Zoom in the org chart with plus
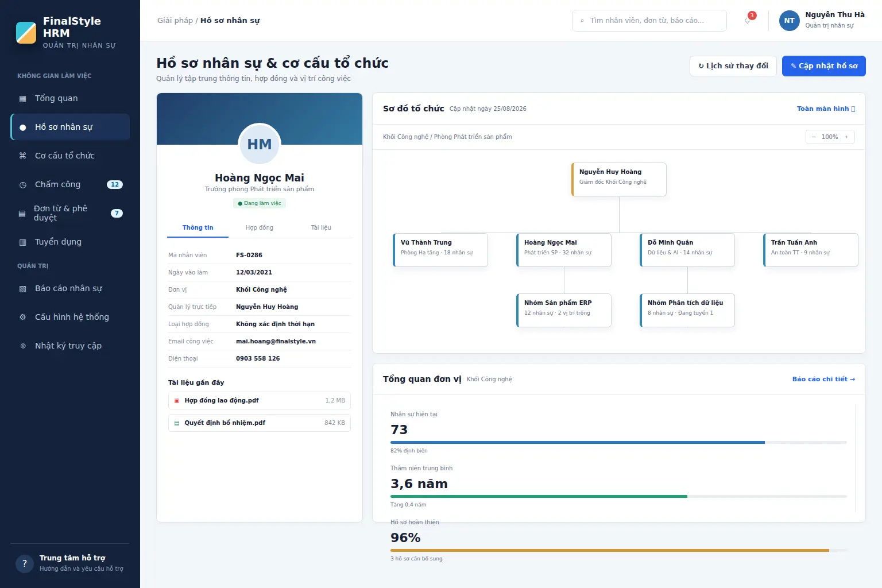The image size is (882, 588). (x=846, y=137)
